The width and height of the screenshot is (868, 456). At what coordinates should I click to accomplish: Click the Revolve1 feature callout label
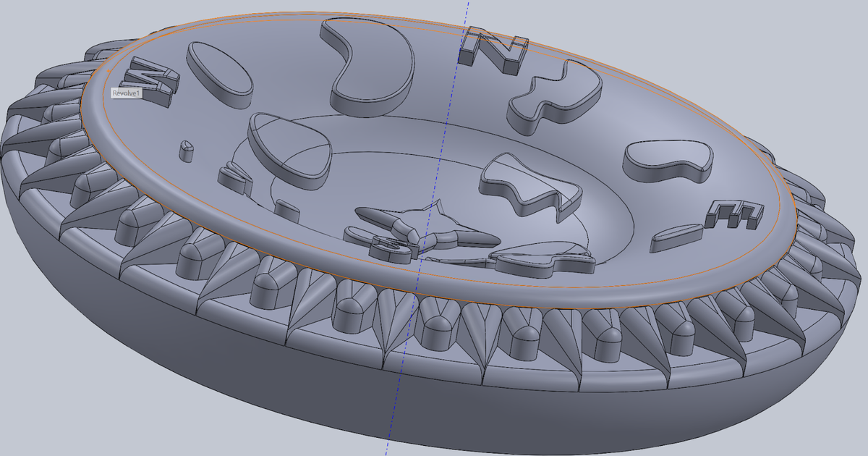[x=127, y=93]
